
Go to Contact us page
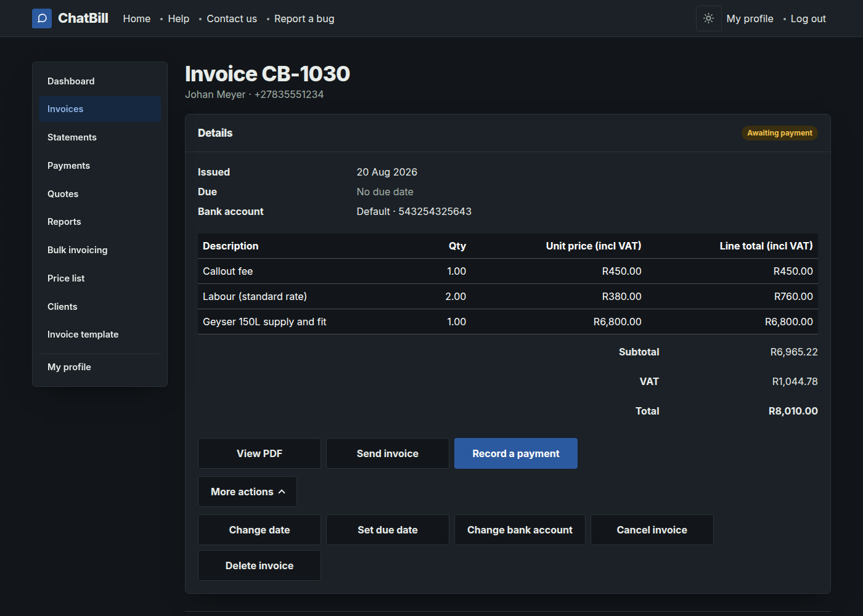click(x=232, y=18)
